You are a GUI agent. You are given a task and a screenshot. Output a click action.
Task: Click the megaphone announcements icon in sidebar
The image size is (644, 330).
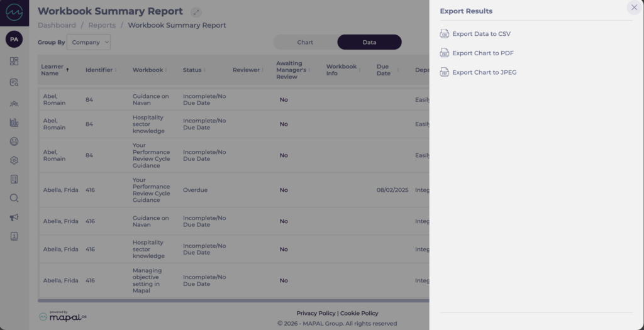pos(14,217)
